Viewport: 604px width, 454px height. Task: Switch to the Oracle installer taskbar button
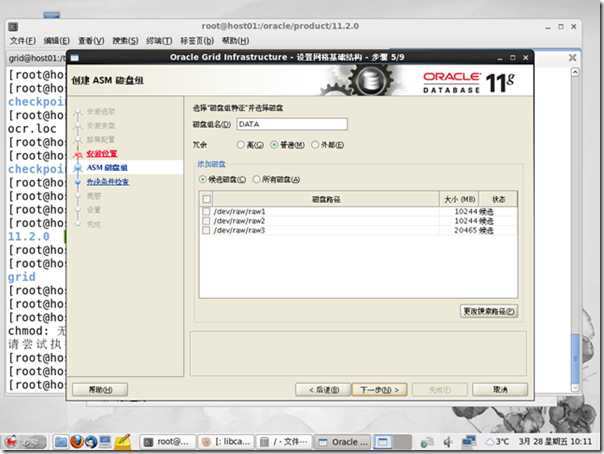(342, 442)
